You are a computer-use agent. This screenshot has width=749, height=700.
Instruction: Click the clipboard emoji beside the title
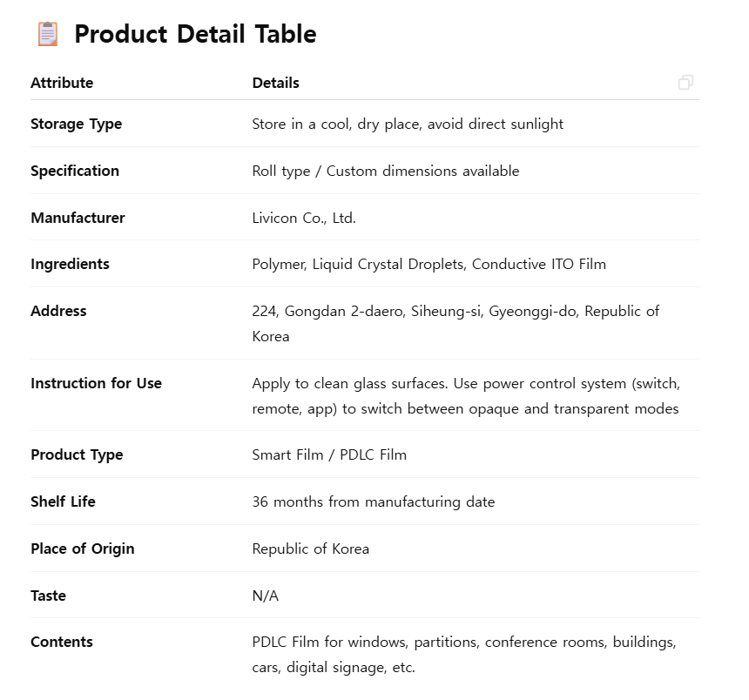point(48,34)
